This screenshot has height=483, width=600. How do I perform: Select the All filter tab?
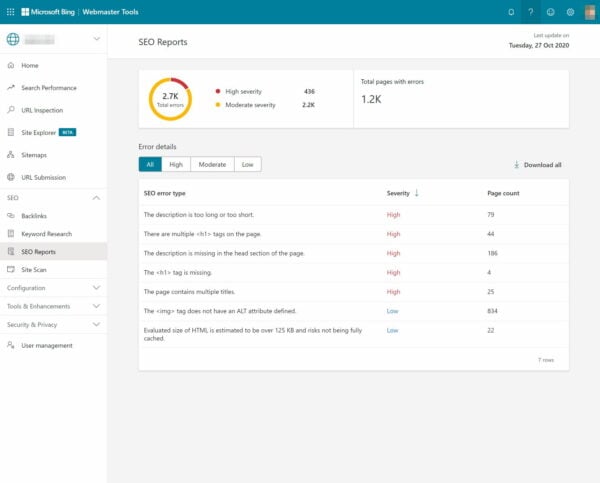[150, 164]
